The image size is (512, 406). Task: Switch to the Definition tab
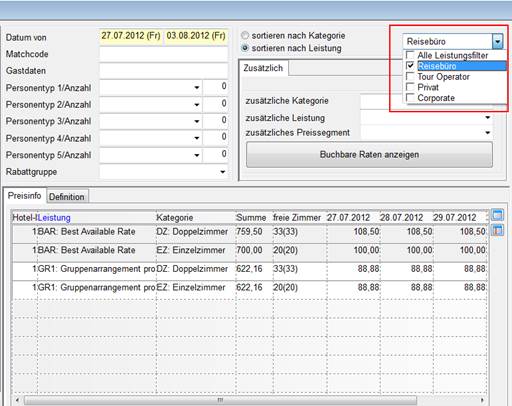click(x=68, y=197)
